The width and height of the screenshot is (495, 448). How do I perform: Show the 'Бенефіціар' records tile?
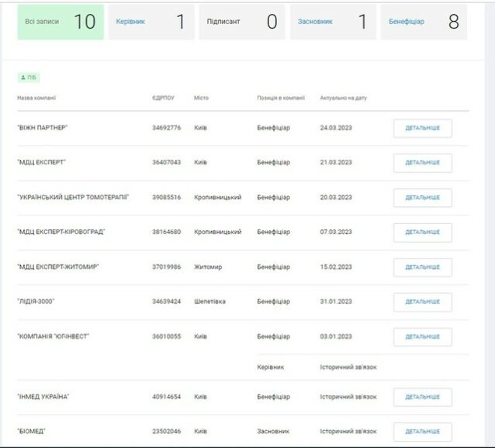coord(424,22)
